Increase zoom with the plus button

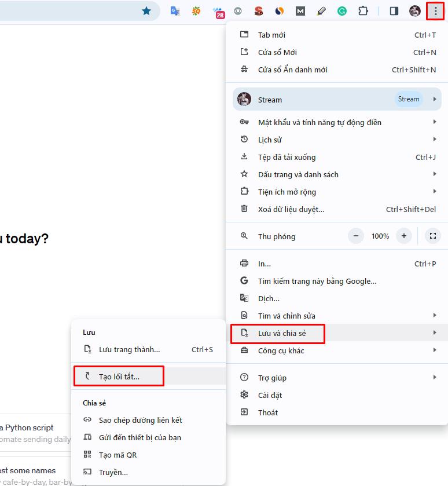point(404,236)
